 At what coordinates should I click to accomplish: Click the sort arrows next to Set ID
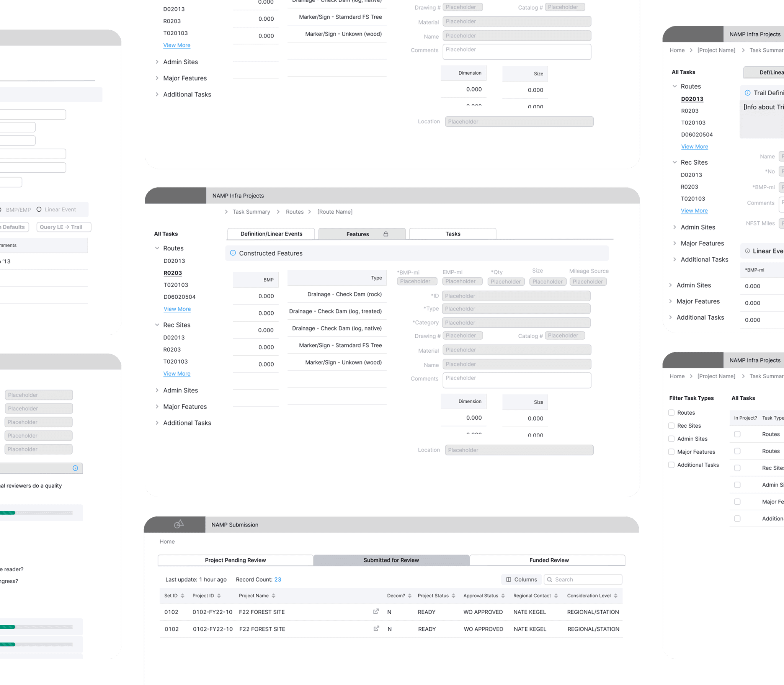click(183, 596)
